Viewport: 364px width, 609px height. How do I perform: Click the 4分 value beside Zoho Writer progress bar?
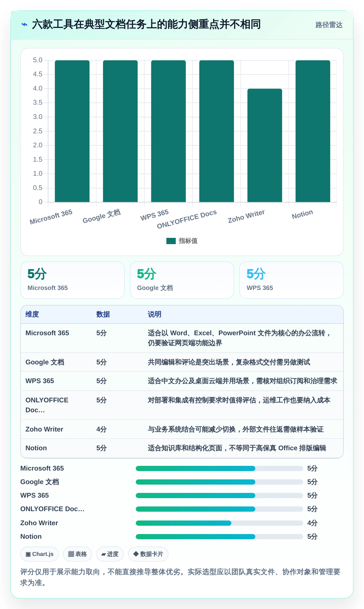(x=312, y=523)
